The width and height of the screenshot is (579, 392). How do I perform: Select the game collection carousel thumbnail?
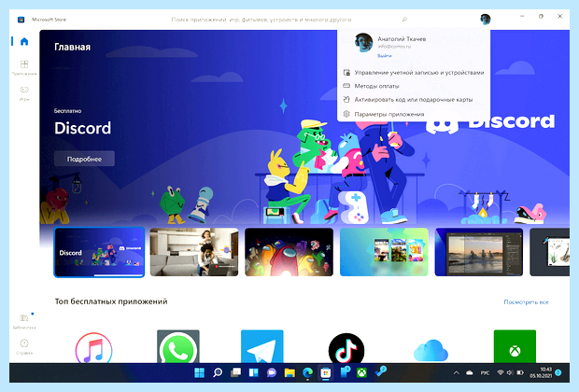point(384,252)
